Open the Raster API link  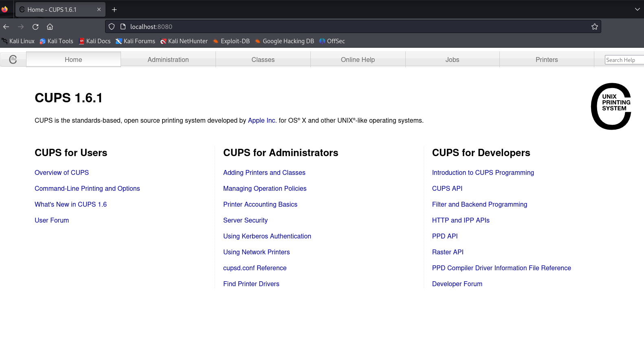[x=447, y=252]
